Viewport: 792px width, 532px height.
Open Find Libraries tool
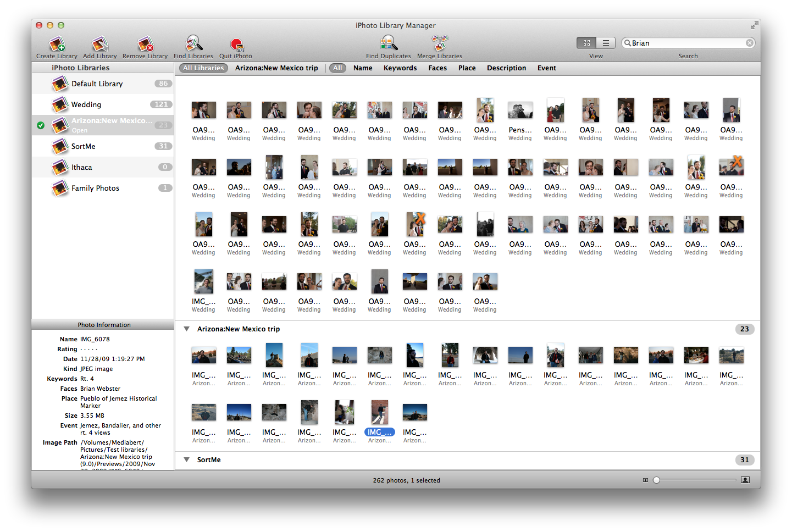[193, 45]
